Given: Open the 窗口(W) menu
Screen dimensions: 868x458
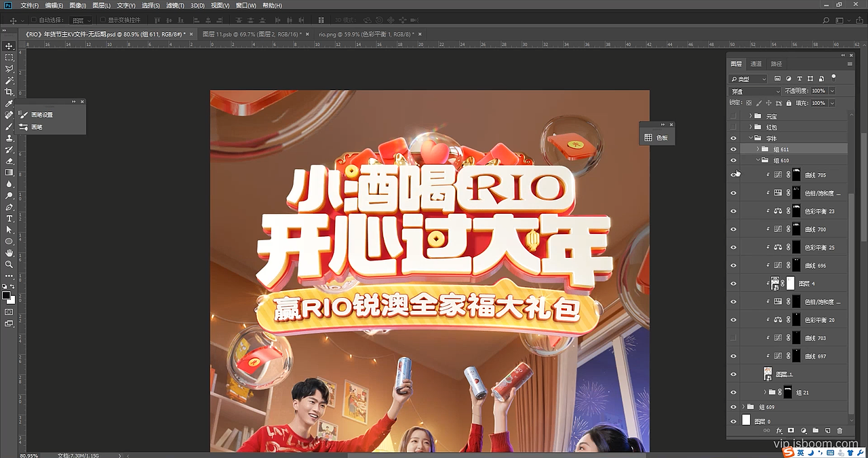Looking at the screenshot, I should tap(245, 5).
